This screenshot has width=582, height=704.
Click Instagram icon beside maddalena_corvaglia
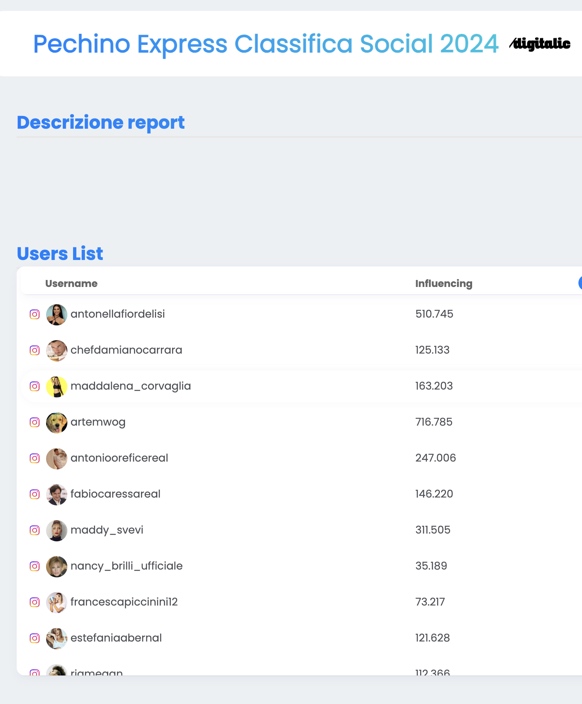point(35,386)
